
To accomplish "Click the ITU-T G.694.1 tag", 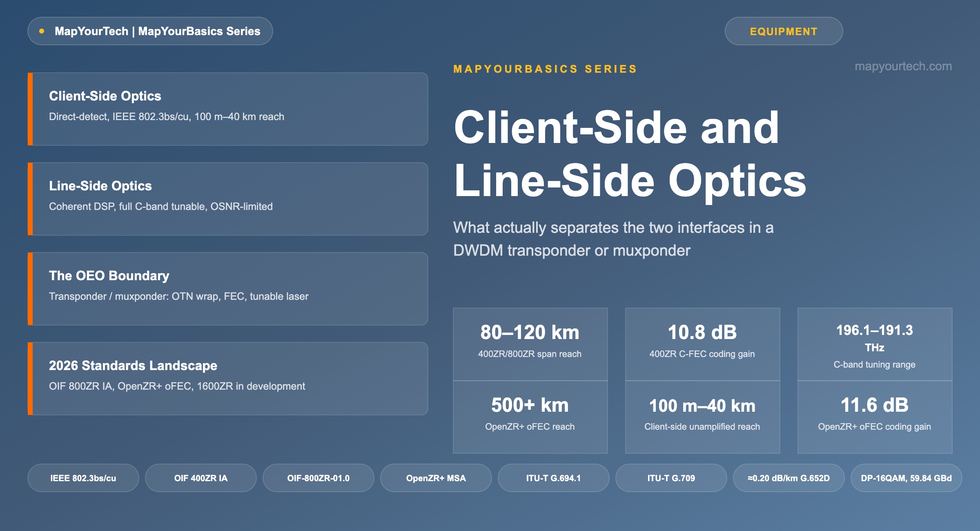I will (554, 478).
